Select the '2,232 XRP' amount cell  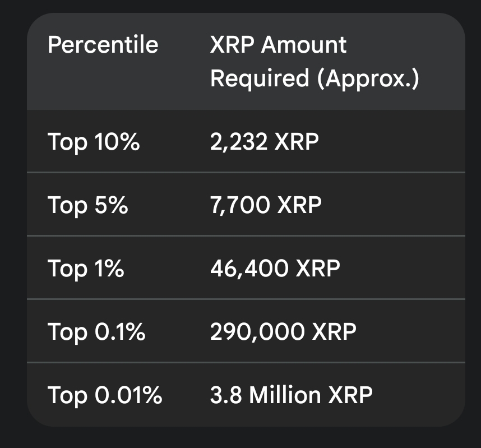click(x=264, y=142)
